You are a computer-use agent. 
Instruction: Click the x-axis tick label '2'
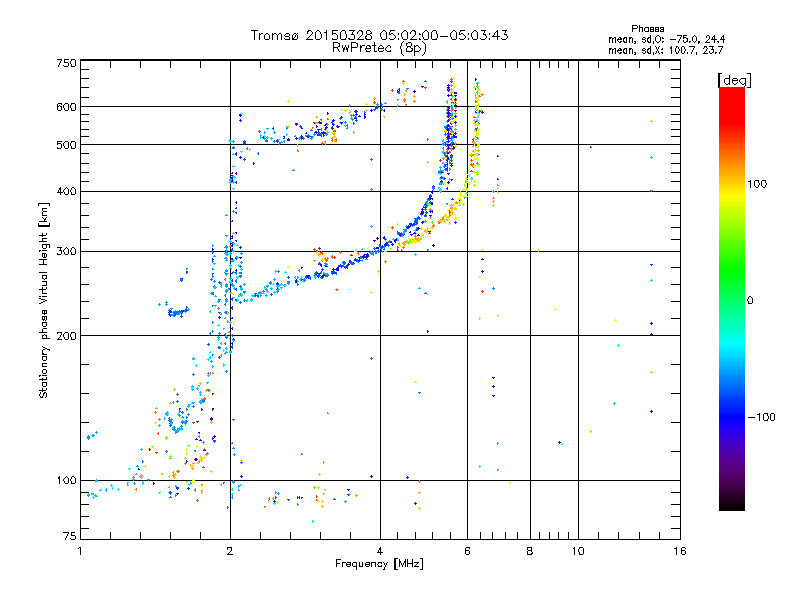click(x=230, y=551)
